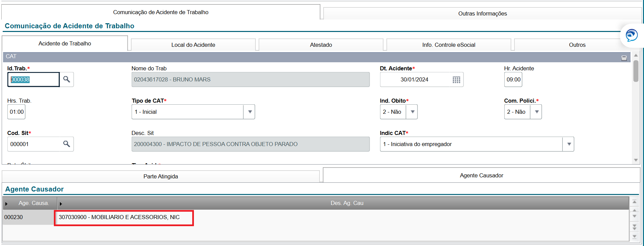The height and width of the screenshot is (246, 644).
Task: Open the Cod. Sit lookup magnifier
Action: pyautogui.click(x=67, y=144)
